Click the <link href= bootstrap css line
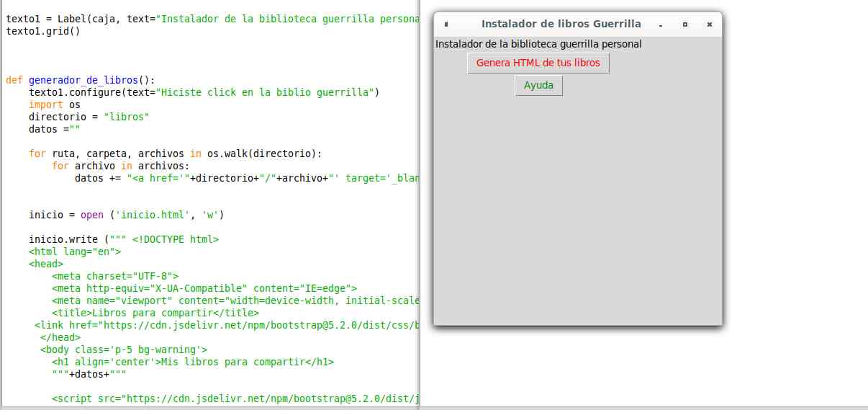This screenshot has width=868, height=410. pyautogui.click(x=227, y=325)
